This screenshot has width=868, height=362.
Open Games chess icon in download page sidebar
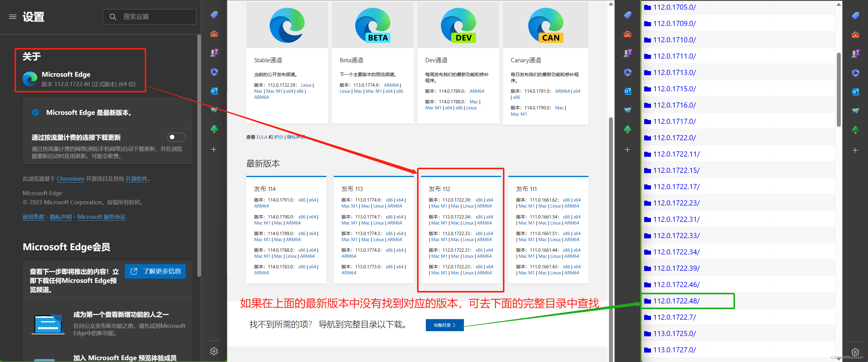627,53
